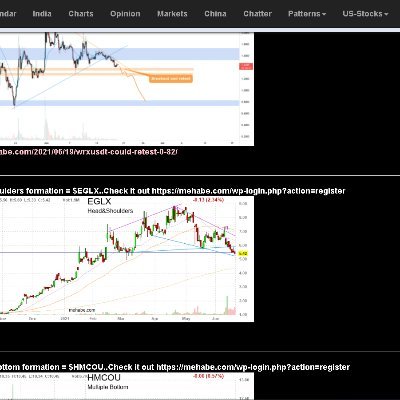Open the wrxusdt-could-retest-0-32 article link
Image resolution: width=400 pixels, height=400 pixels.
click(89, 152)
